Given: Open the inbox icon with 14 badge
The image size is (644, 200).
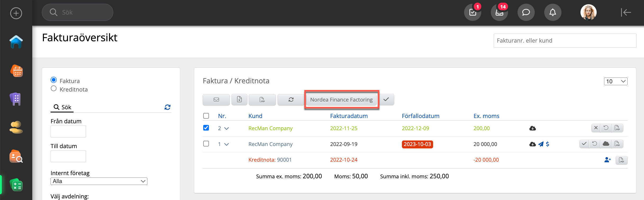Looking at the screenshot, I should [499, 12].
